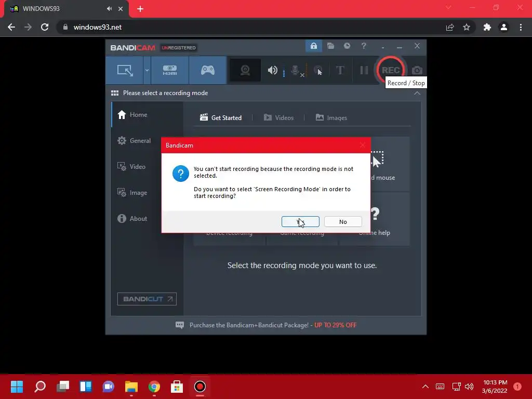Click around mouse recording tile icon
Image resolution: width=532 pixels, height=399 pixels.
point(377,159)
